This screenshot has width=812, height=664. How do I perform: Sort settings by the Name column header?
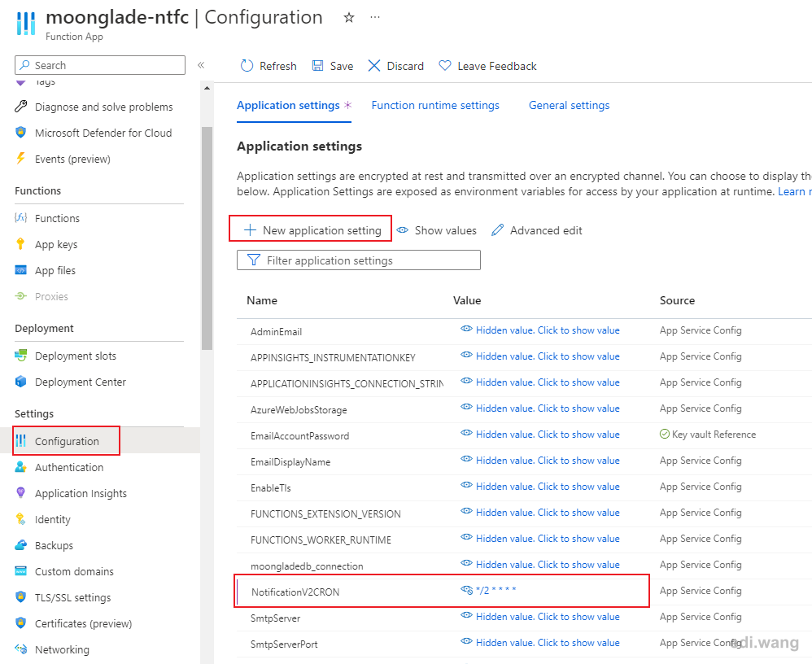261,300
